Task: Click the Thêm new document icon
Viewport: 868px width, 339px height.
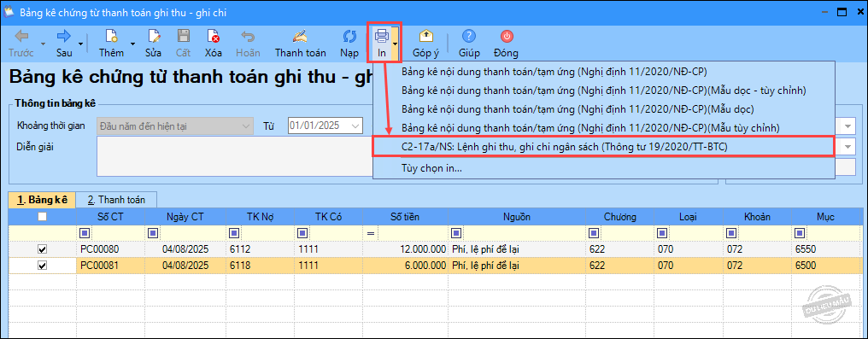Action: (111, 37)
